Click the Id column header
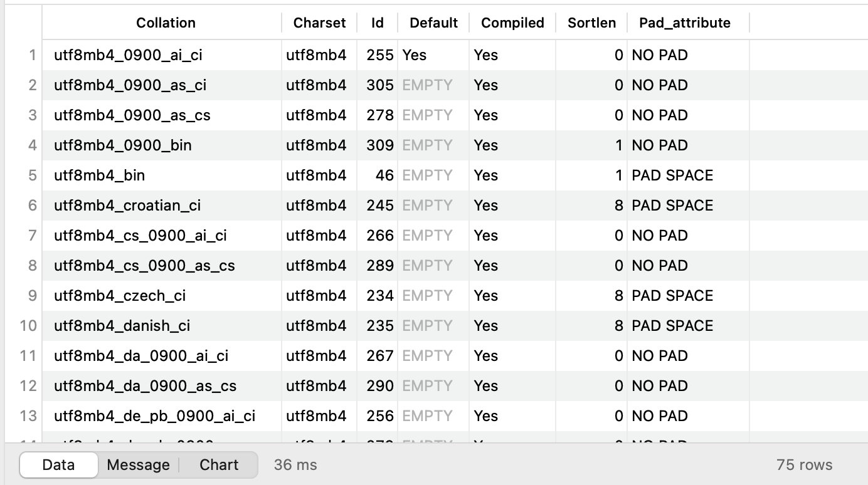 point(377,23)
